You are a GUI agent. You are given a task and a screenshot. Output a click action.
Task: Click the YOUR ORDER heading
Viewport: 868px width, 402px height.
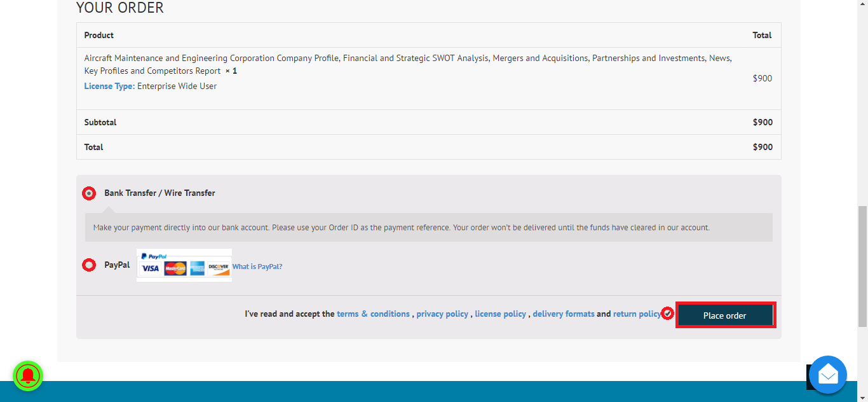pyautogui.click(x=120, y=8)
